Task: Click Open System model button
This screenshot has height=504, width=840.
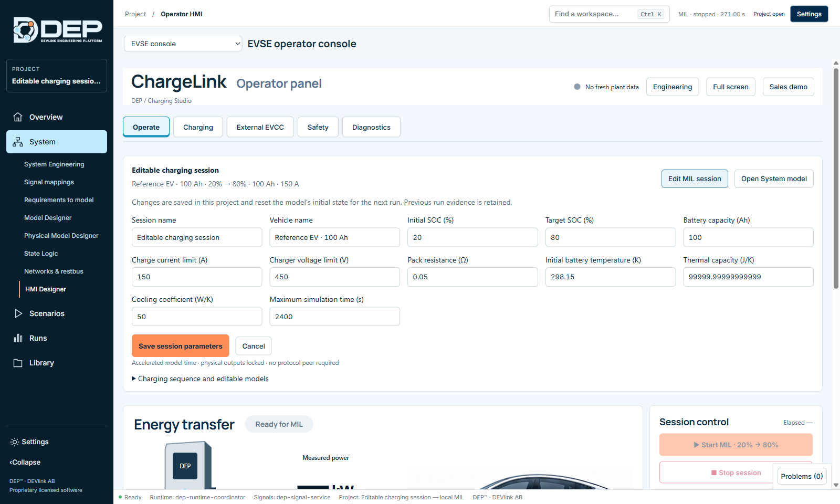Action: pyautogui.click(x=774, y=178)
